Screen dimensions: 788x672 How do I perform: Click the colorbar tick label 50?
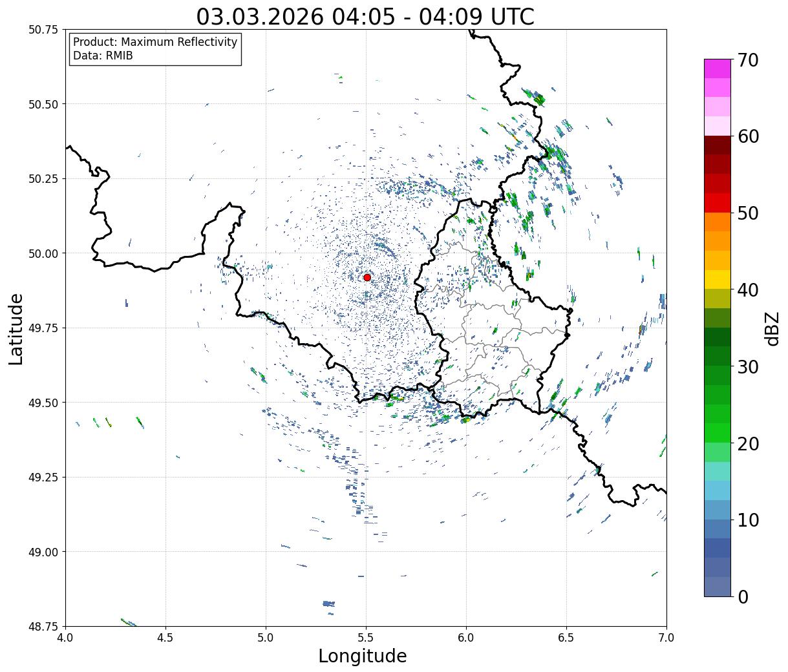coord(748,213)
